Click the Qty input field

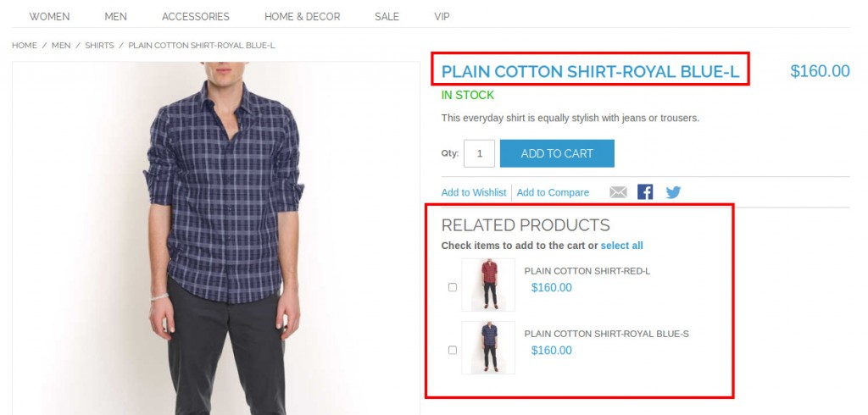pyautogui.click(x=479, y=153)
